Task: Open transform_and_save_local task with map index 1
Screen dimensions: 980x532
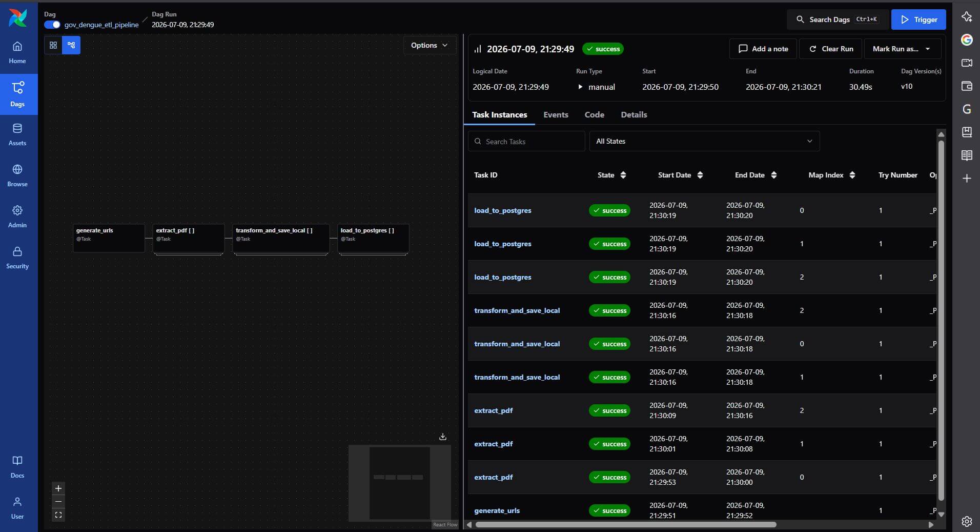Action: [x=517, y=377]
